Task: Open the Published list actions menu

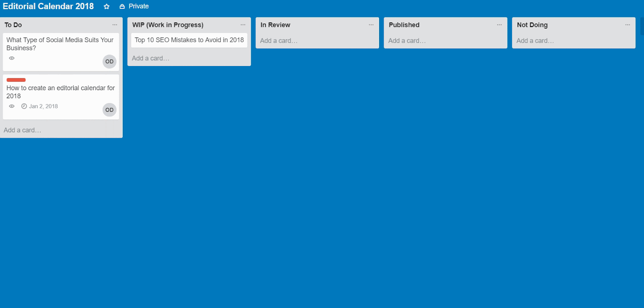Action: click(x=499, y=25)
